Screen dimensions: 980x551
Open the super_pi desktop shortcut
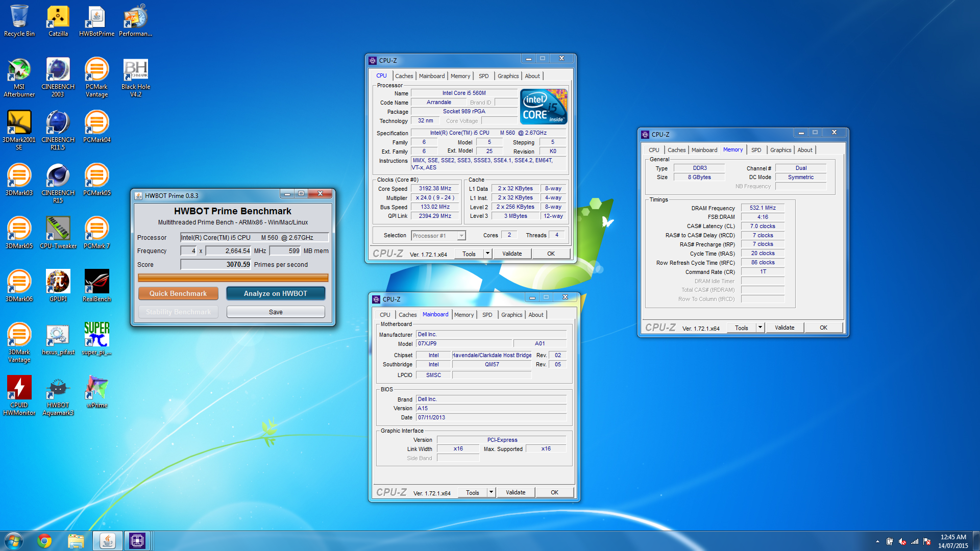click(96, 339)
